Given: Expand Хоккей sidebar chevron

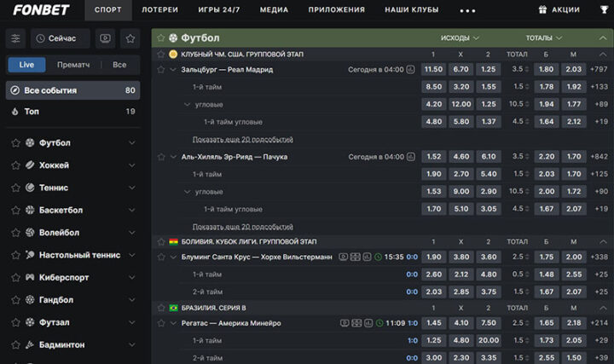Looking at the screenshot, I should click(x=132, y=165).
